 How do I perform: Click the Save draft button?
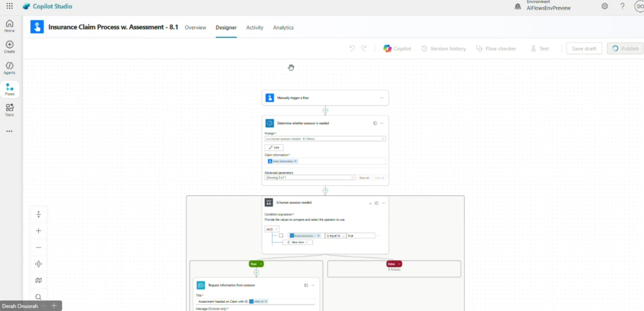584,48
